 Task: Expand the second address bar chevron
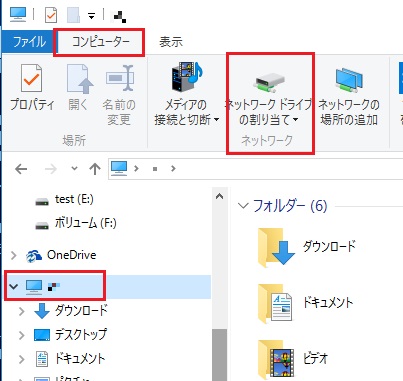(173, 169)
